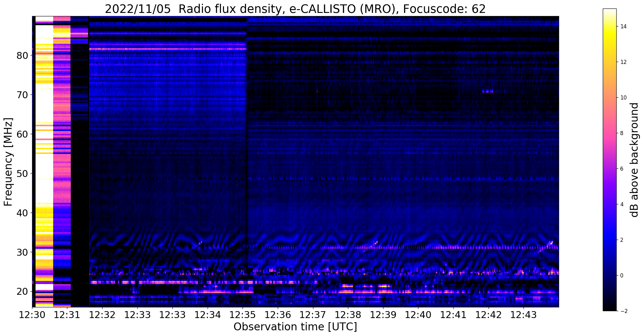This screenshot has width=644, height=336.
Task: Click the 40 MHz tick label
Action: [x=23, y=213]
